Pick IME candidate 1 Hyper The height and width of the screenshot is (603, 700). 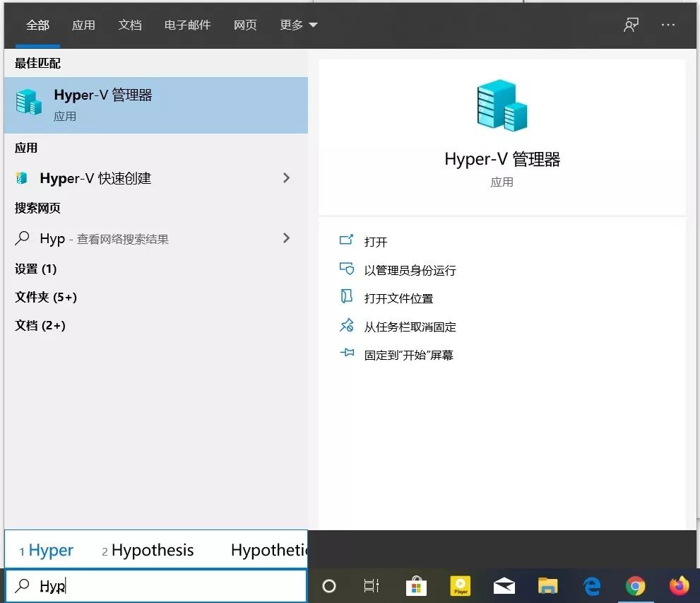pyautogui.click(x=46, y=550)
